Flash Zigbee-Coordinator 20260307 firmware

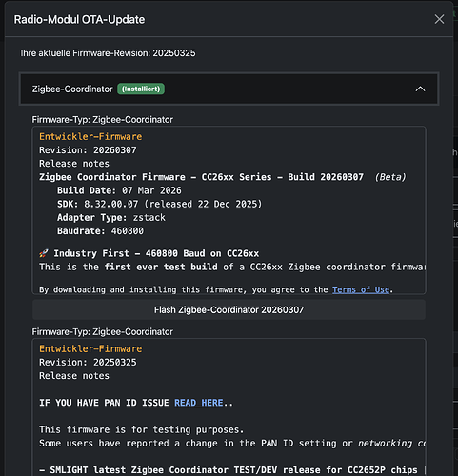(x=229, y=309)
